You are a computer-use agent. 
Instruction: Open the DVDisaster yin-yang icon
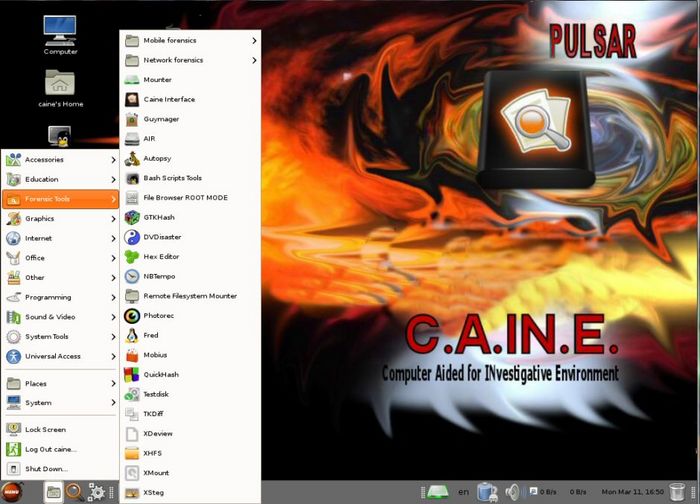point(132,237)
